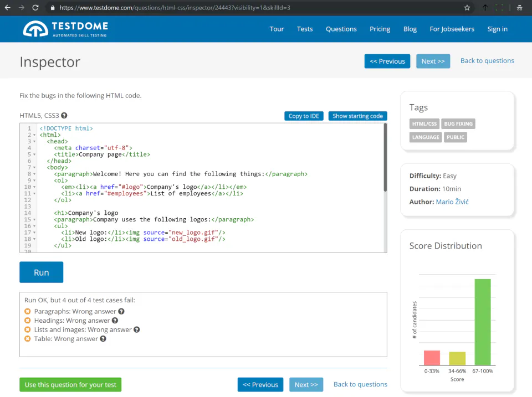Open help icon for Lists and images result
Screen dimensions: 532x397
(137, 329)
